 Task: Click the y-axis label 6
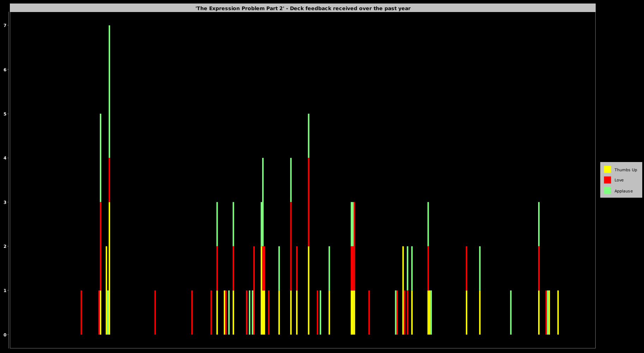[x=5, y=70]
